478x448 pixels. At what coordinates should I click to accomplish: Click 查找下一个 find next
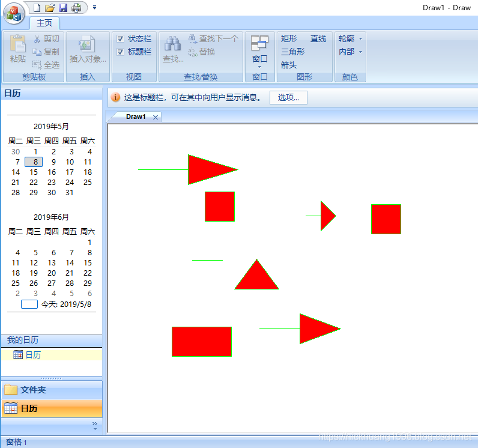pyautogui.click(x=213, y=38)
